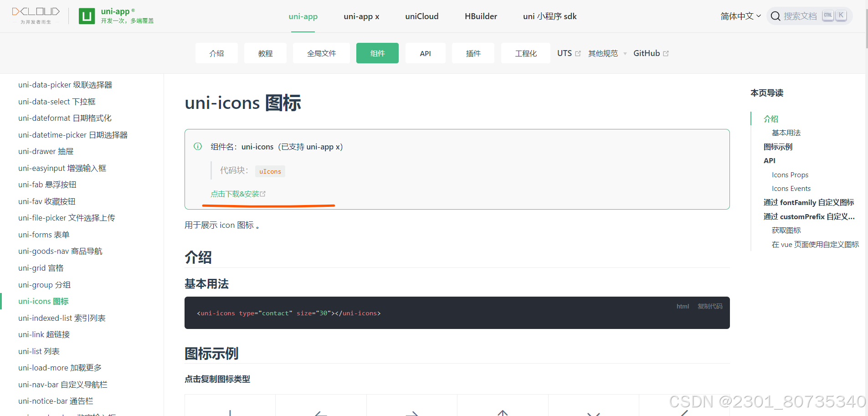Open the UTS external link
The width and height of the screenshot is (868, 416).
pos(569,53)
